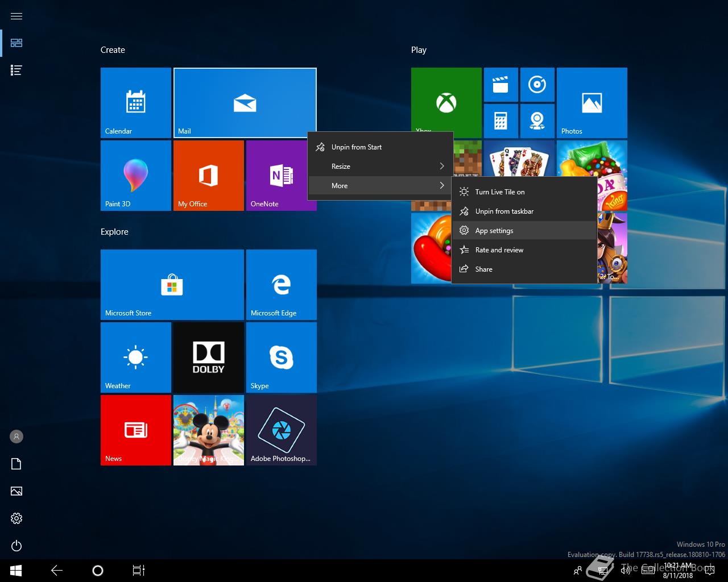Turn Live Tile on for Mail
The image size is (728, 582).
click(524, 192)
